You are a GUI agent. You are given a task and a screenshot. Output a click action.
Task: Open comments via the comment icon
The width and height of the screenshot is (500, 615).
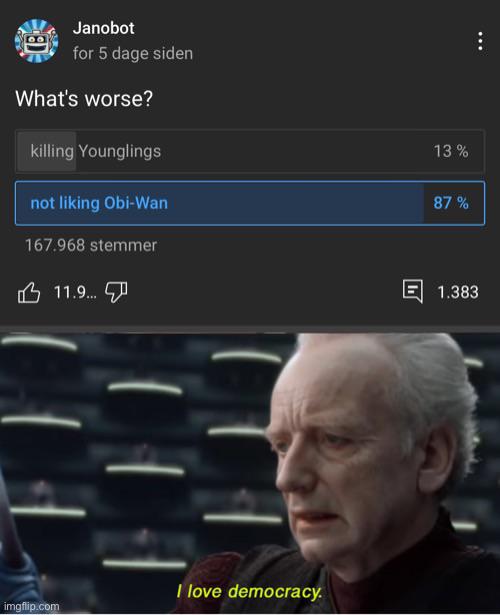[x=413, y=291]
